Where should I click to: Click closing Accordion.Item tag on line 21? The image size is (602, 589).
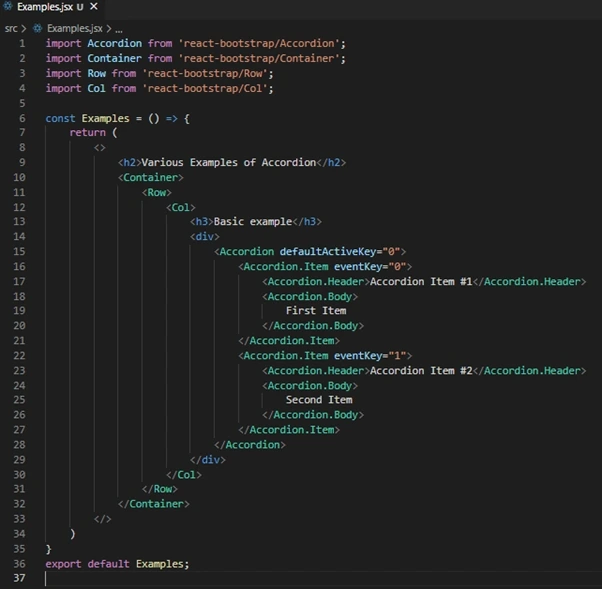coord(289,341)
